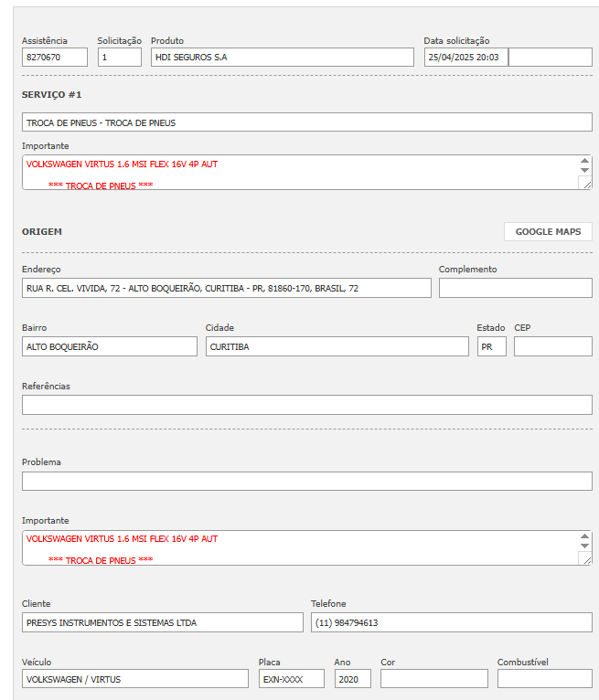Grab resize handle of Importante textarea below Problema
This screenshot has width=599, height=700.
click(x=585, y=559)
